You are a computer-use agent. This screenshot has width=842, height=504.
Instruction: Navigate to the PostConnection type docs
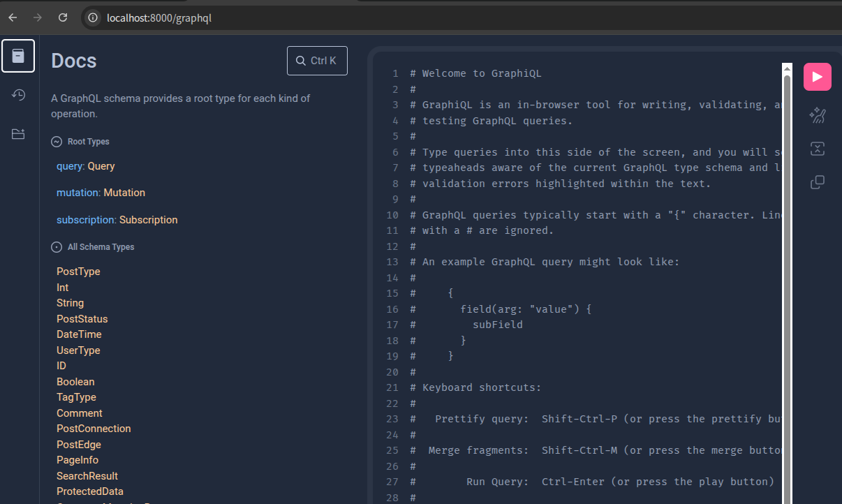click(x=94, y=429)
